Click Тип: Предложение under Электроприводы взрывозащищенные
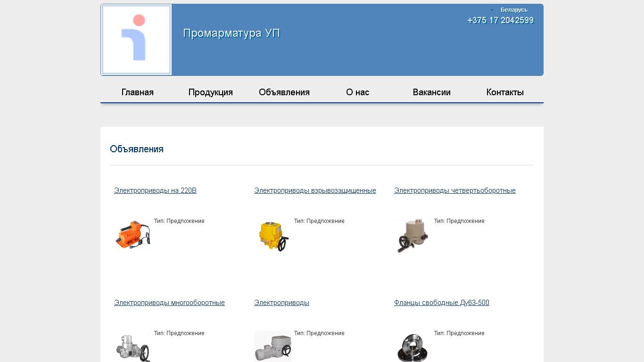Screen dimensions: 644x362 point(319,221)
